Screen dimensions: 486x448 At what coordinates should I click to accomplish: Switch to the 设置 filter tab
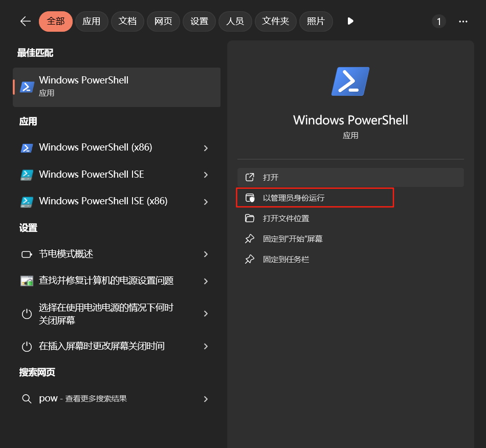(200, 22)
